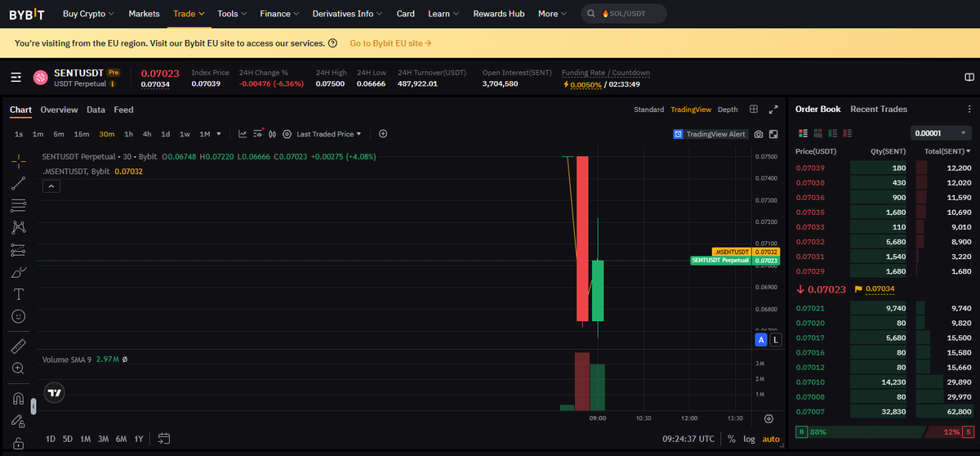Expand the Derivatives Info dropdown
The image size is (980, 456).
click(348, 14)
